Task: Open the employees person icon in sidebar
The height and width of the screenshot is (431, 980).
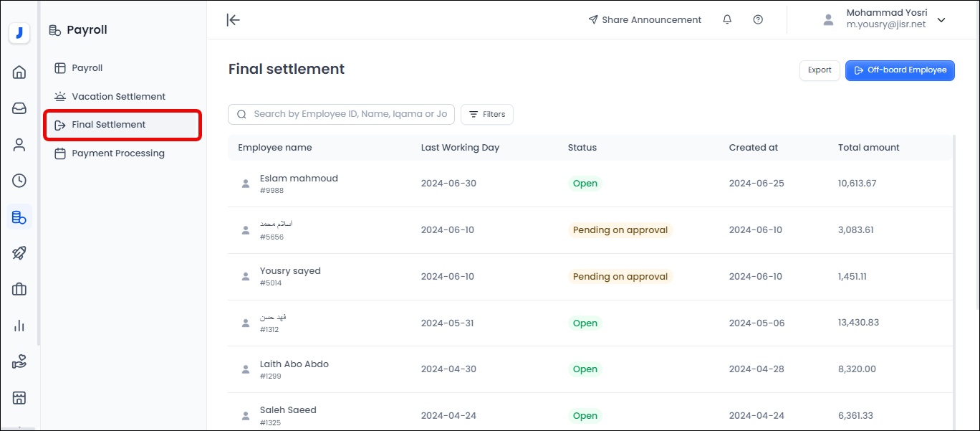Action: click(x=19, y=145)
